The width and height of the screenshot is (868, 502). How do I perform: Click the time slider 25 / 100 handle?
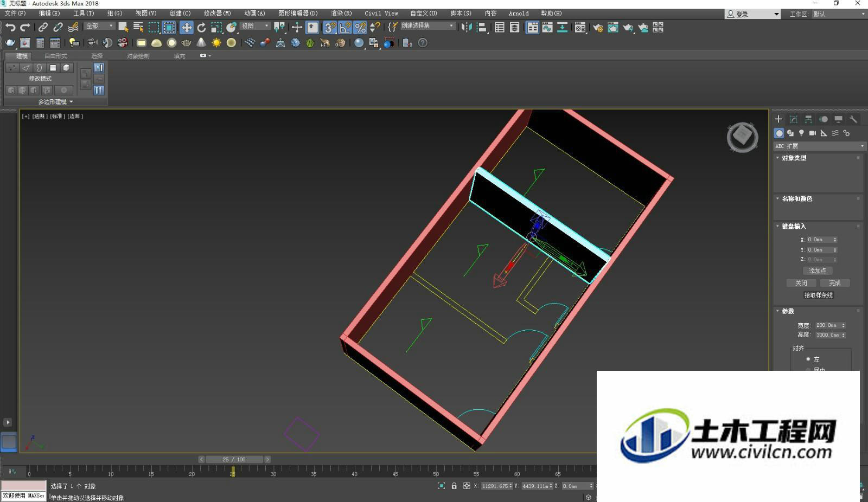(x=234, y=459)
